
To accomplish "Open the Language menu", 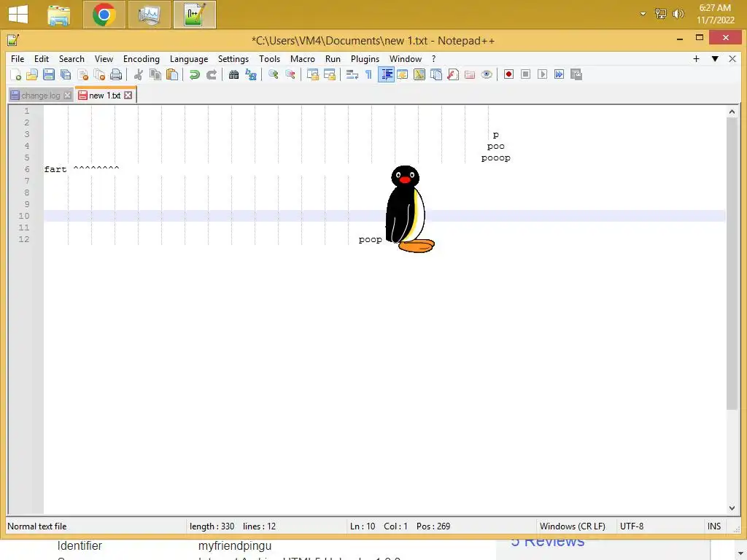I will [x=189, y=58].
